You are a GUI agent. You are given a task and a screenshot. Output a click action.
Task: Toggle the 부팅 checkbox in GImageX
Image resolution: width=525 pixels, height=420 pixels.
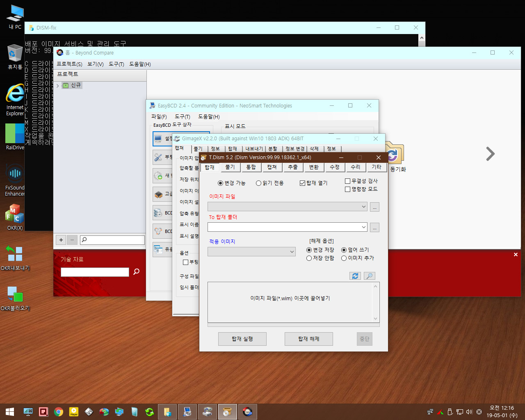coord(185,262)
